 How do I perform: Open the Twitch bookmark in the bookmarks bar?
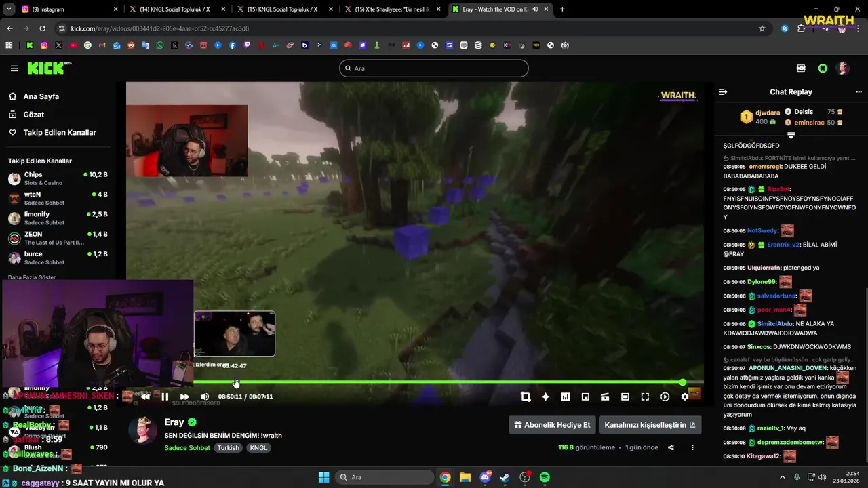247,45
